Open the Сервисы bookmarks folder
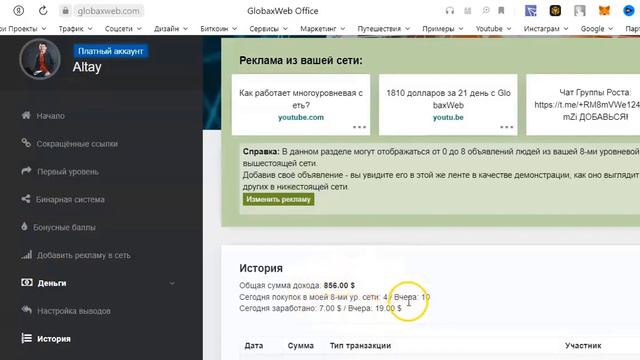Viewport: 640px width, 360px height. pyautogui.click(x=269, y=29)
